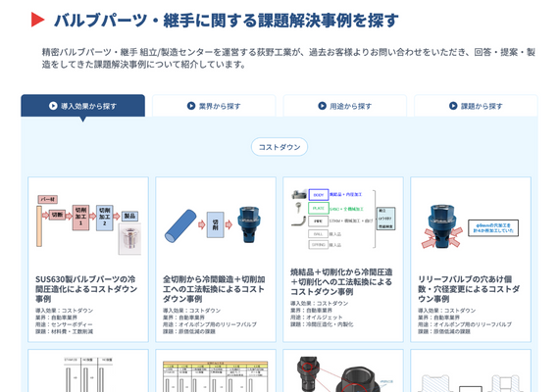The width and height of the screenshot is (559, 392).
Task: Click the コストダウン filter button
Action: 279,147
